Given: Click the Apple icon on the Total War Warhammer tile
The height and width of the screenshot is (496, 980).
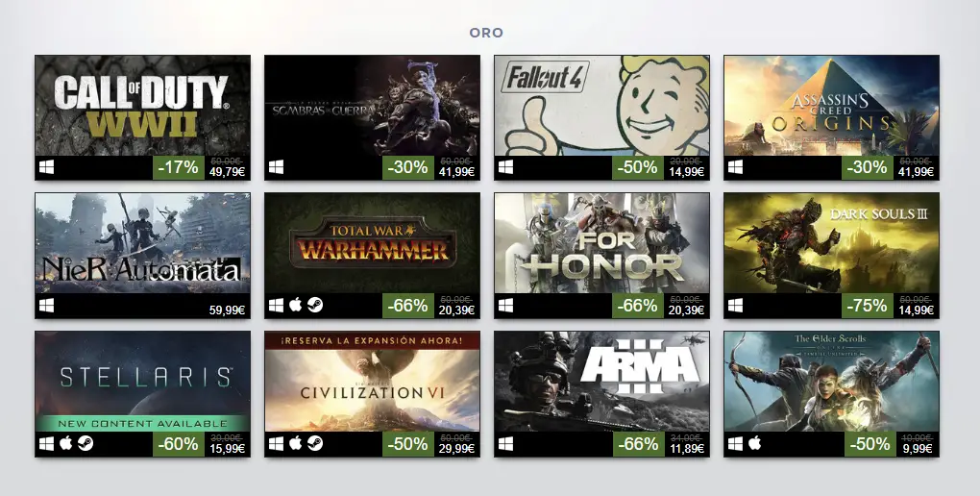Looking at the screenshot, I should click(x=296, y=306).
